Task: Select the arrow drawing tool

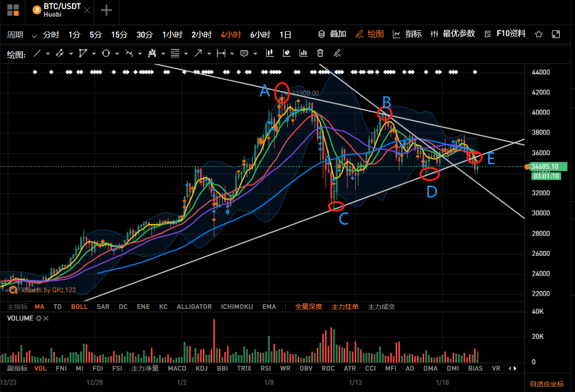Action: [198, 54]
